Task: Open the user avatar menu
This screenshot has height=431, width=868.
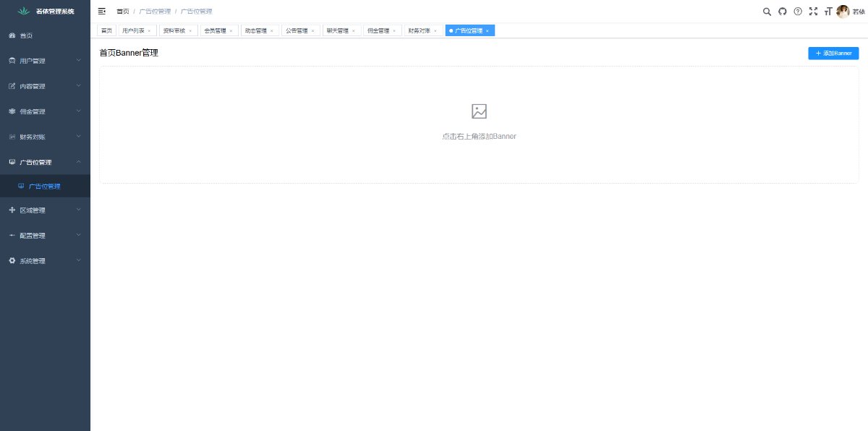Action: pos(843,12)
